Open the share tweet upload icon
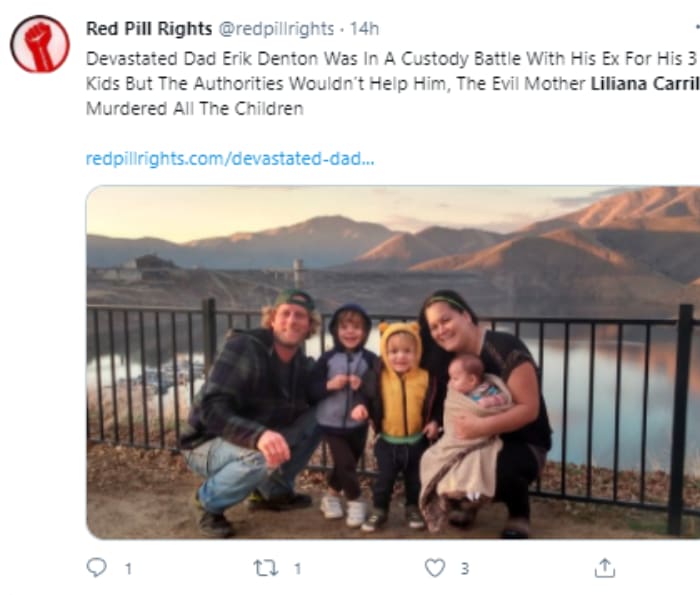The image size is (700, 595). point(604,567)
